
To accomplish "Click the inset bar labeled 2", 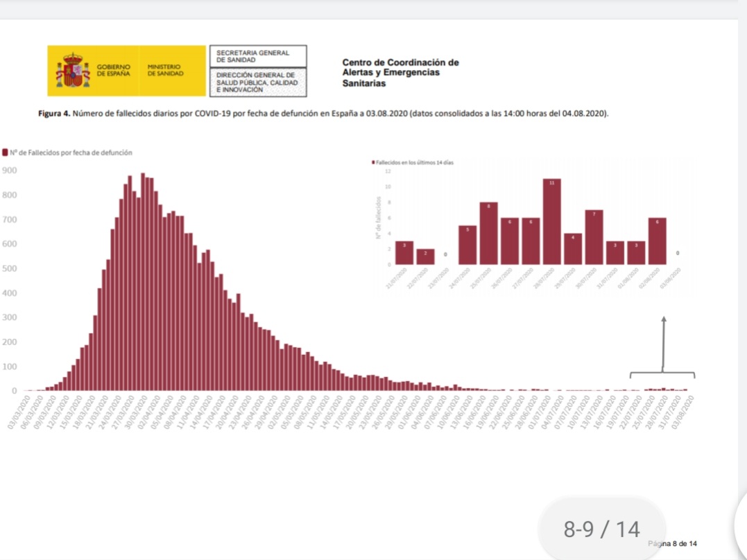I will coord(425,256).
